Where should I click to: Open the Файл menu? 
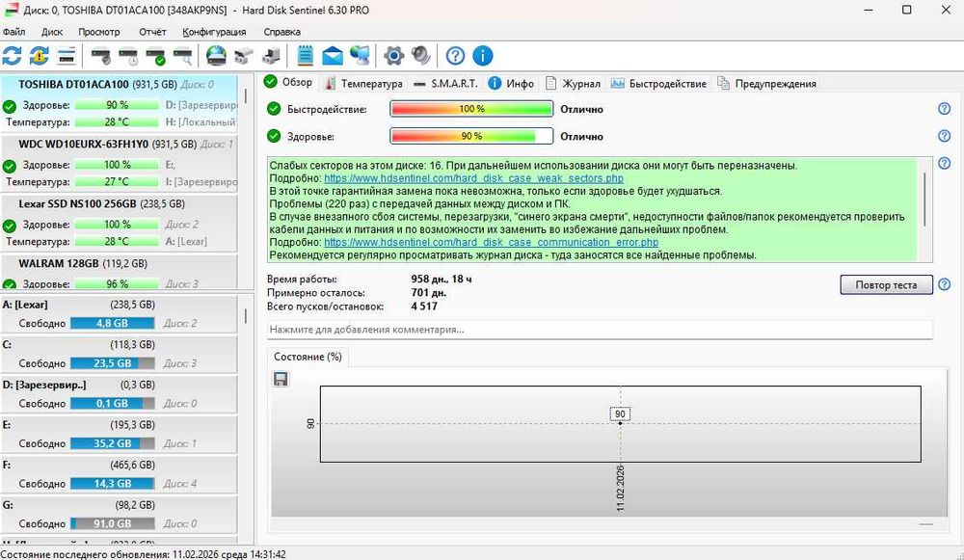[13, 32]
